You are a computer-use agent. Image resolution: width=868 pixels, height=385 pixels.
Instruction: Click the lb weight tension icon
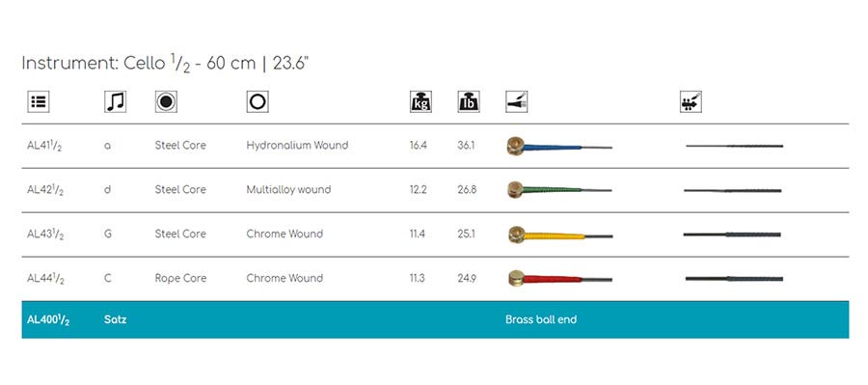(469, 102)
